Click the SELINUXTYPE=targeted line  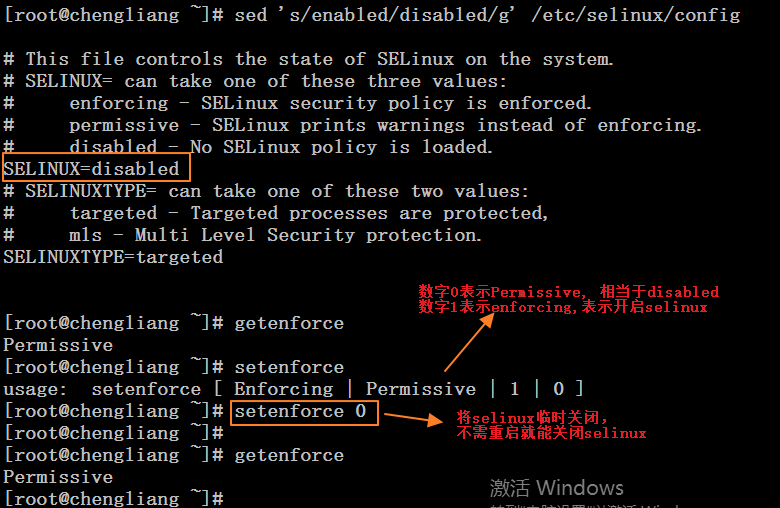point(113,257)
